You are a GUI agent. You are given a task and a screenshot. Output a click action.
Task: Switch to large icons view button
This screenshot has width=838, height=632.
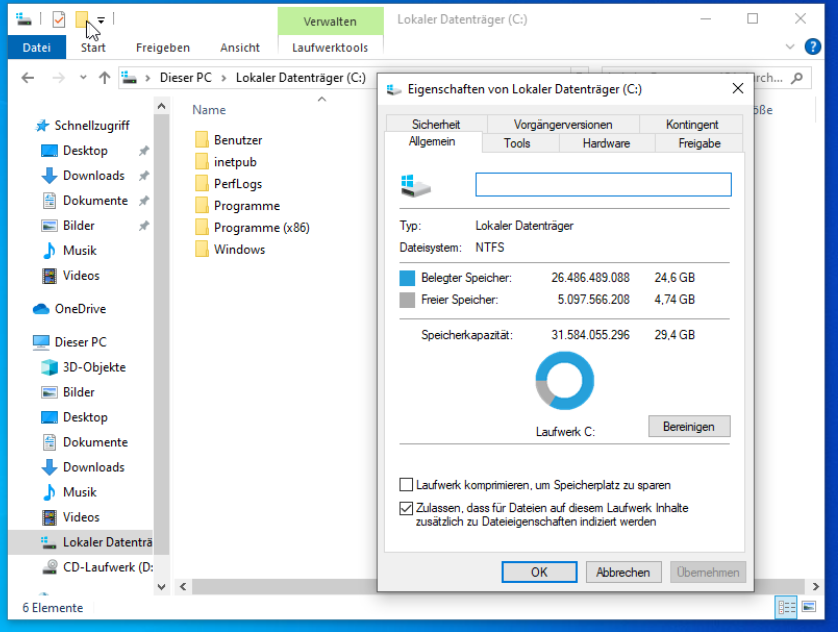[808, 607]
